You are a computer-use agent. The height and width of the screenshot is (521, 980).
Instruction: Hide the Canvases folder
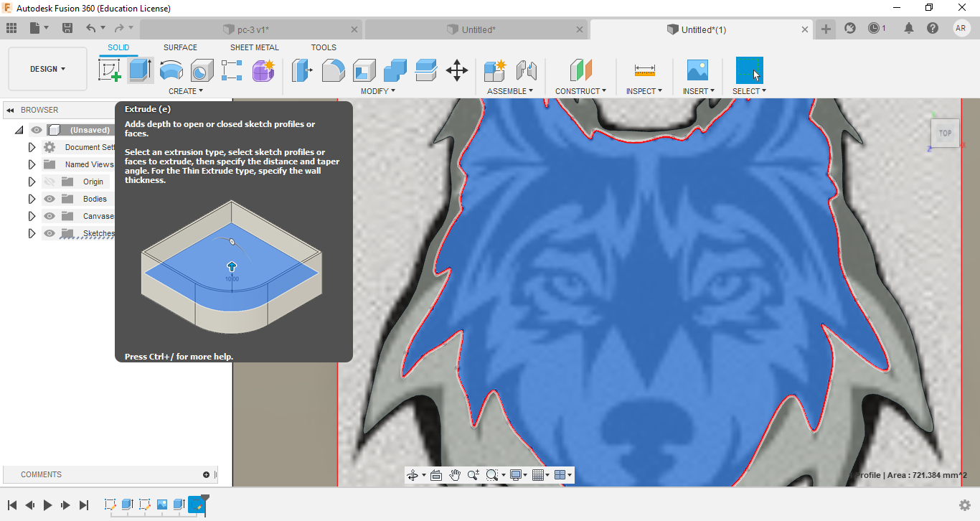pos(50,216)
